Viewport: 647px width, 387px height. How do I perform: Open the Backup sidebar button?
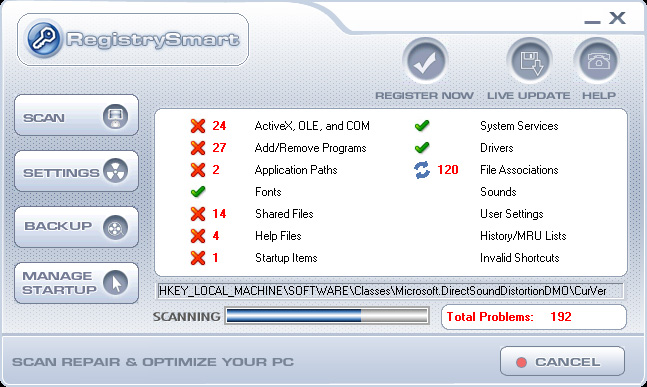click(77, 227)
